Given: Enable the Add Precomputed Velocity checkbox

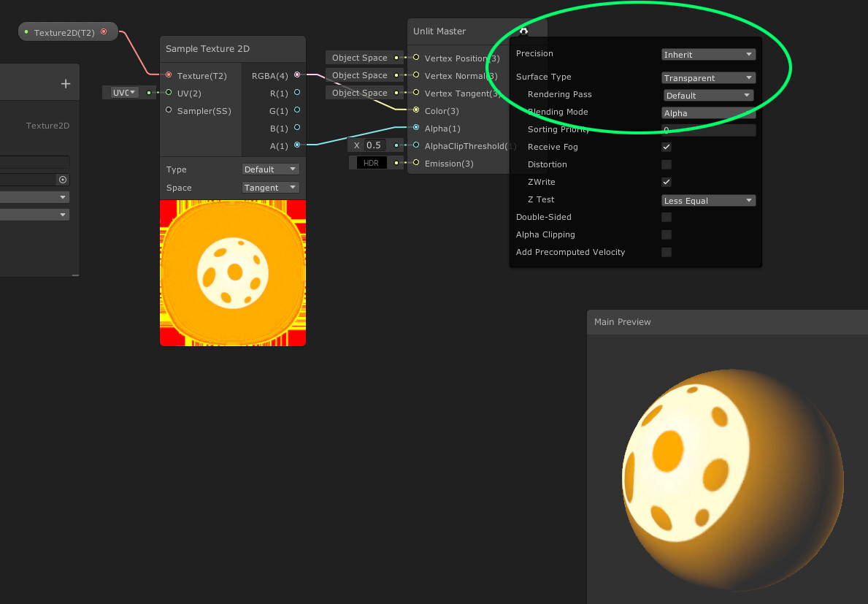Looking at the screenshot, I should click(667, 253).
